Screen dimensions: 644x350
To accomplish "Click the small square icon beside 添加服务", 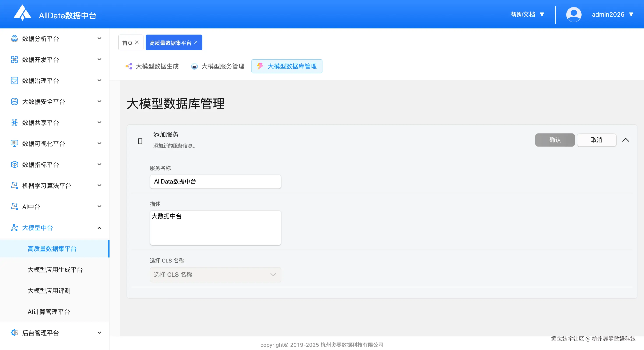I will [x=140, y=141].
